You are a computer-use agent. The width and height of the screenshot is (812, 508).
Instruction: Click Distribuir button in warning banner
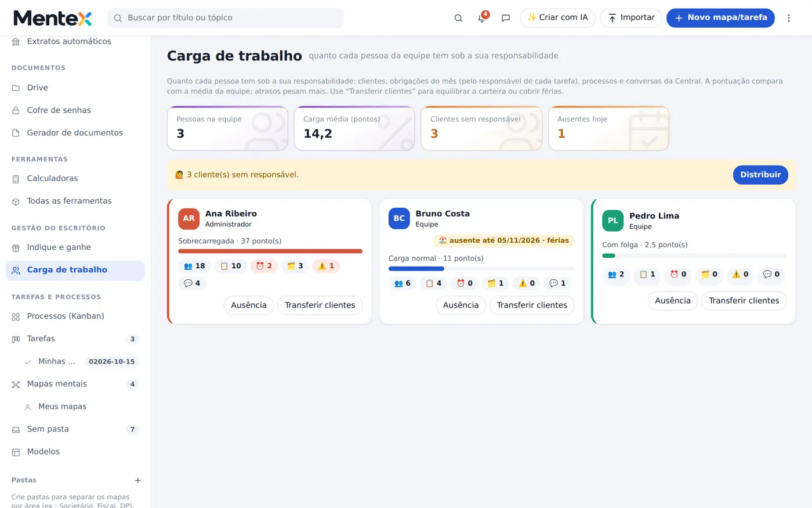[760, 175]
